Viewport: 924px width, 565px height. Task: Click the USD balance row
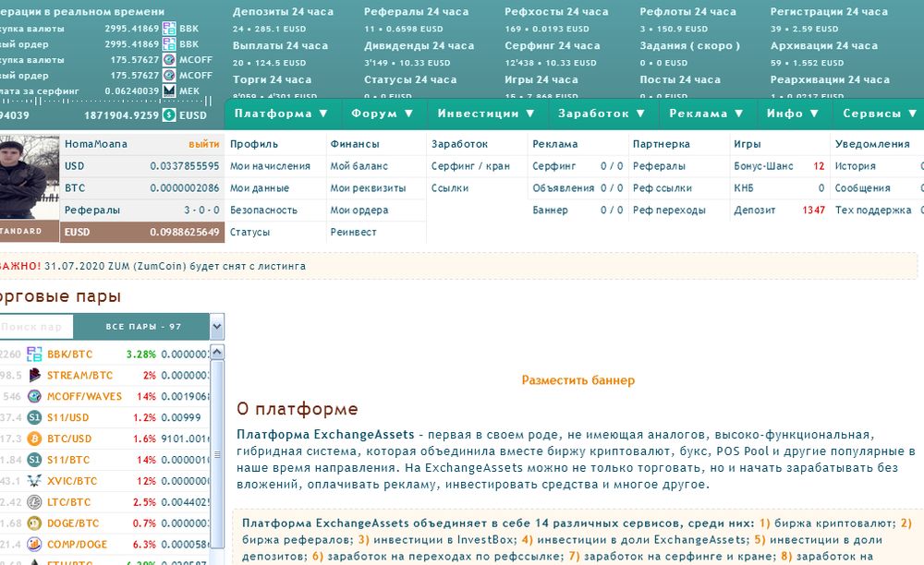tap(142, 166)
